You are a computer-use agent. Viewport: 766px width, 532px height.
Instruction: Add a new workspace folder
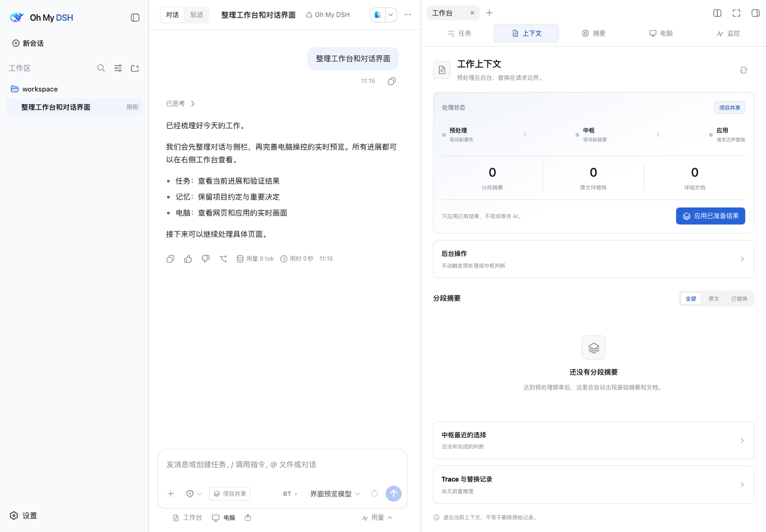[x=135, y=68]
